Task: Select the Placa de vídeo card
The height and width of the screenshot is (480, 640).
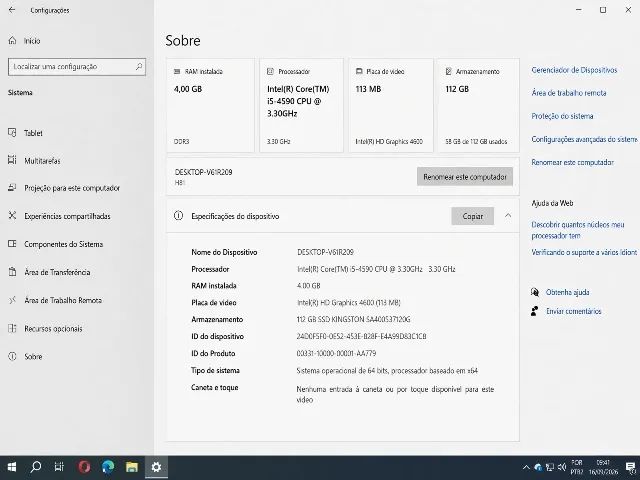Action: tap(391, 105)
